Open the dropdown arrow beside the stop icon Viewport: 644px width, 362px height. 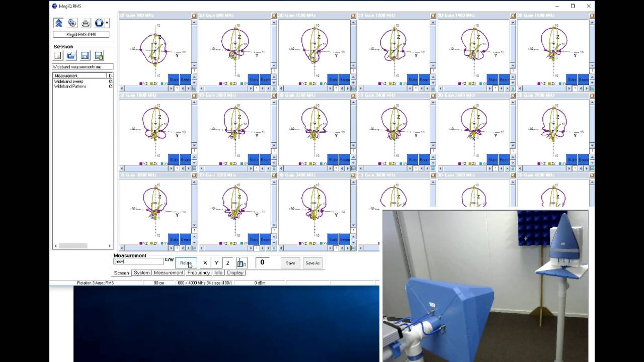click(x=107, y=23)
